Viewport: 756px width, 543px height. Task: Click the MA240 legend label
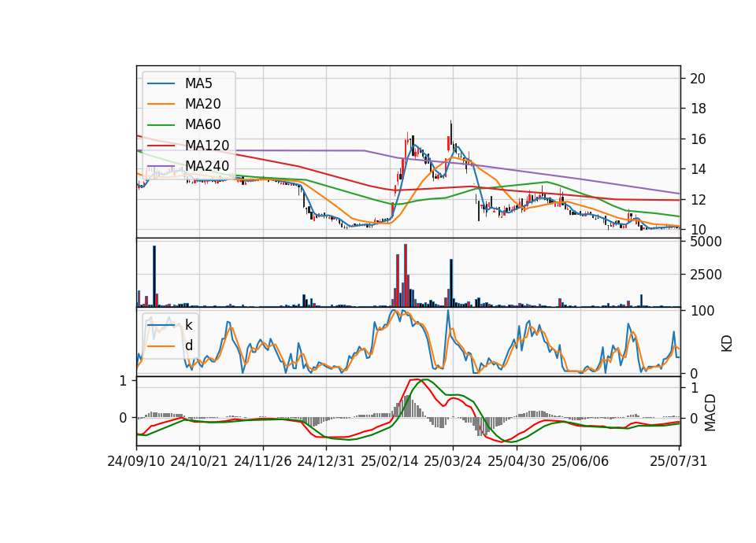(x=207, y=166)
